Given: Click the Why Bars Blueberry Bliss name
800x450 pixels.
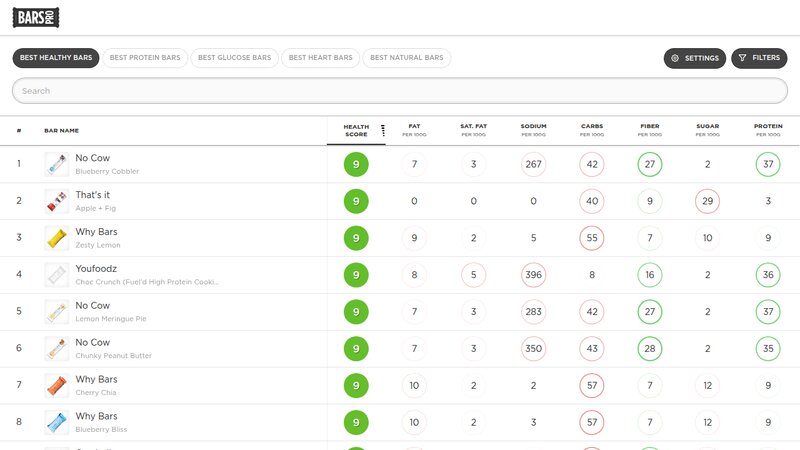Looking at the screenshot, I should 101,422.
